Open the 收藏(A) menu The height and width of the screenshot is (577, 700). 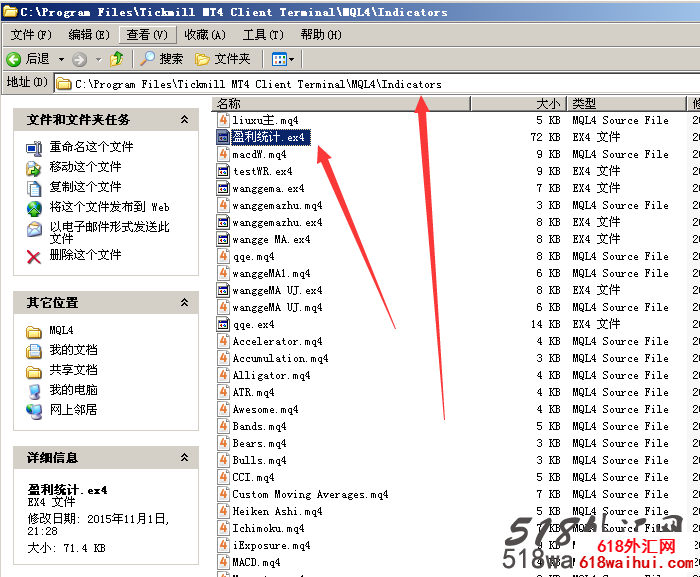(205, 34)
